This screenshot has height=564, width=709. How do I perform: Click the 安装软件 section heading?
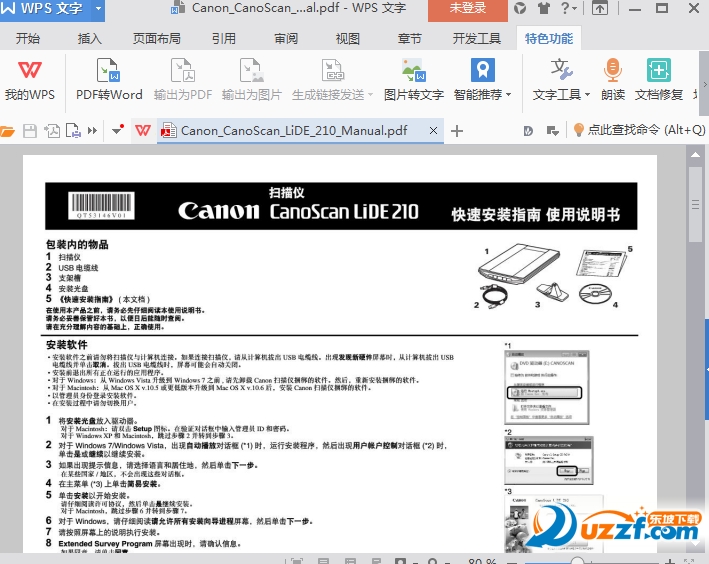[67, 345]
